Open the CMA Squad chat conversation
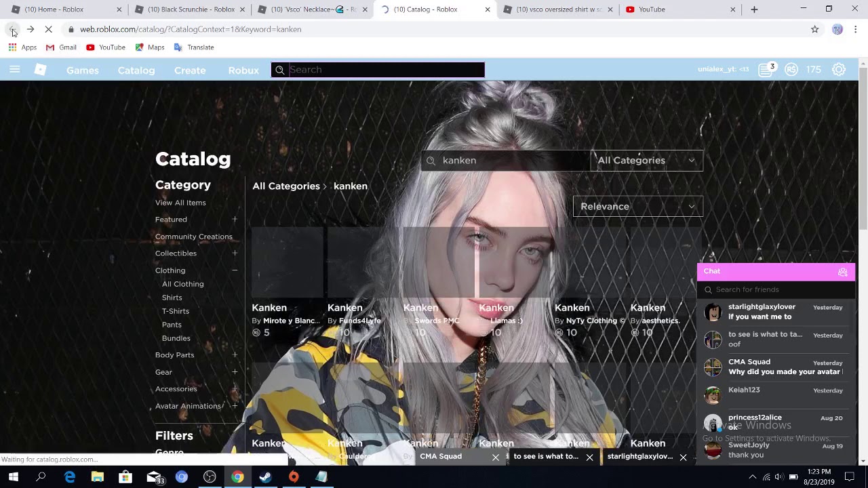The height and width of the screenshot is (488, 868). pos(776,367)
